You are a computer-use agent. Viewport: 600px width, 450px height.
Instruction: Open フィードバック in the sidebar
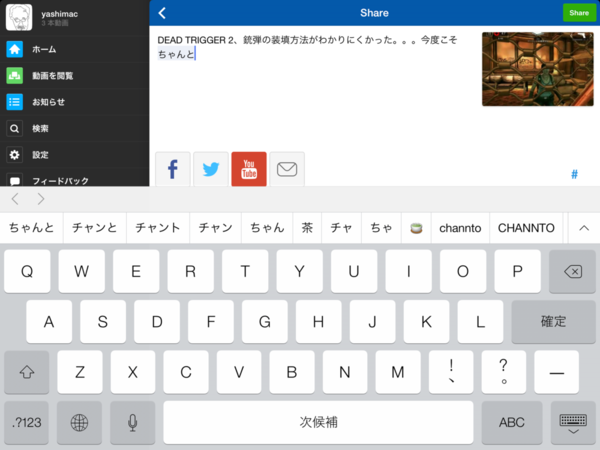point(75,180)
